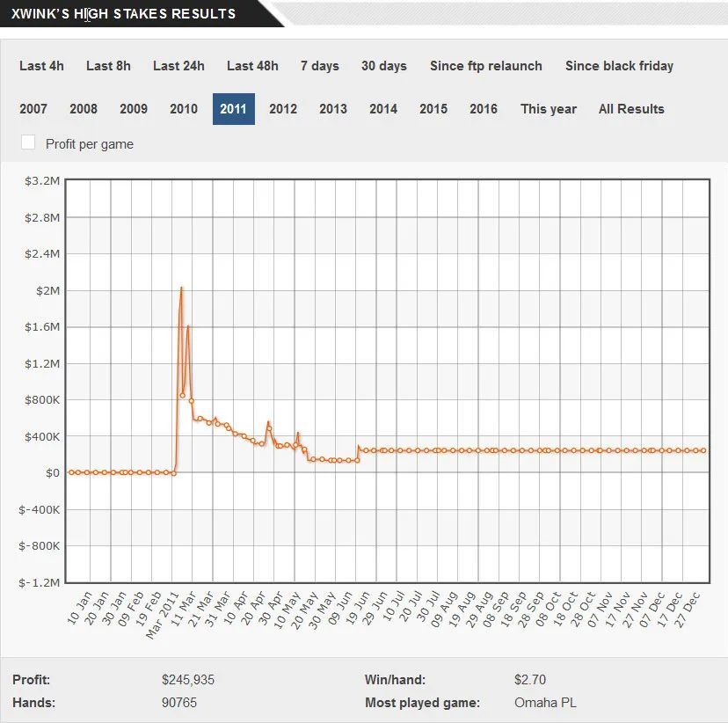This screenshot has width=728, height=723.
Task: View results for year 2015
Action: coord(433,109)
